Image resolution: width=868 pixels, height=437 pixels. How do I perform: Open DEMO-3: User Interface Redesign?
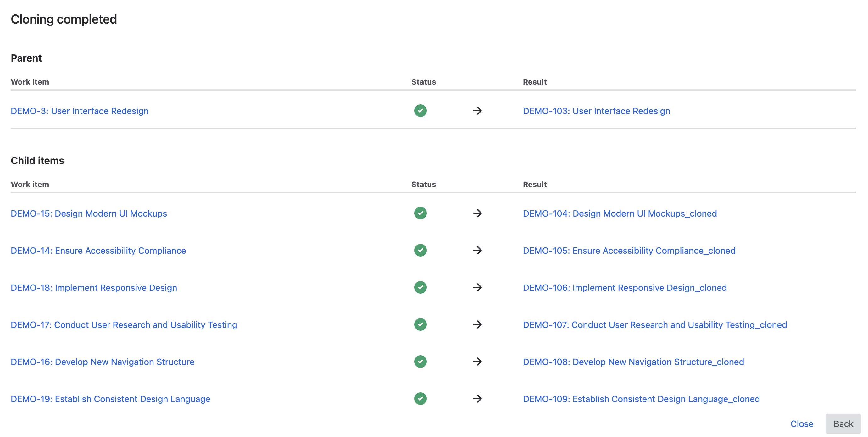(x=80, y=111)
